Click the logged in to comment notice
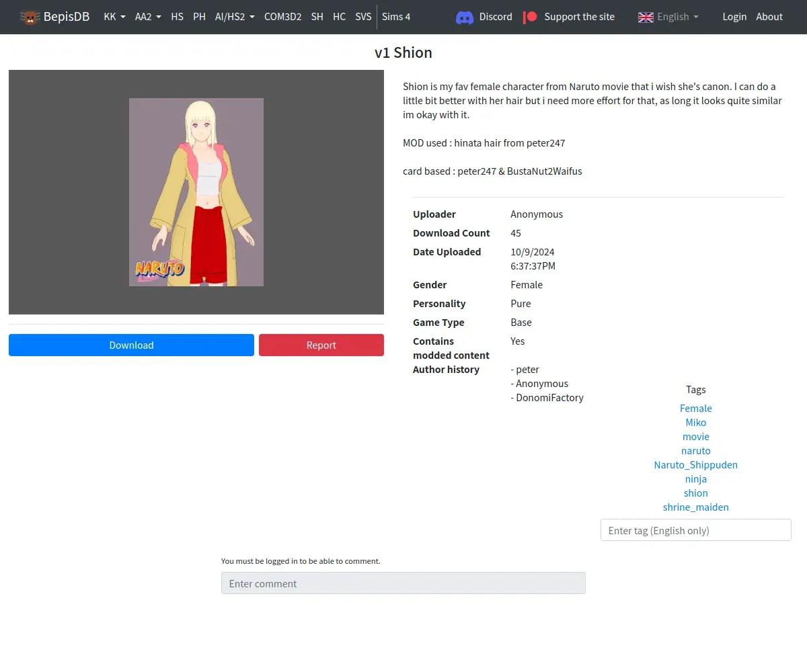This screenshot has height=672, width=807. (301, 561)
